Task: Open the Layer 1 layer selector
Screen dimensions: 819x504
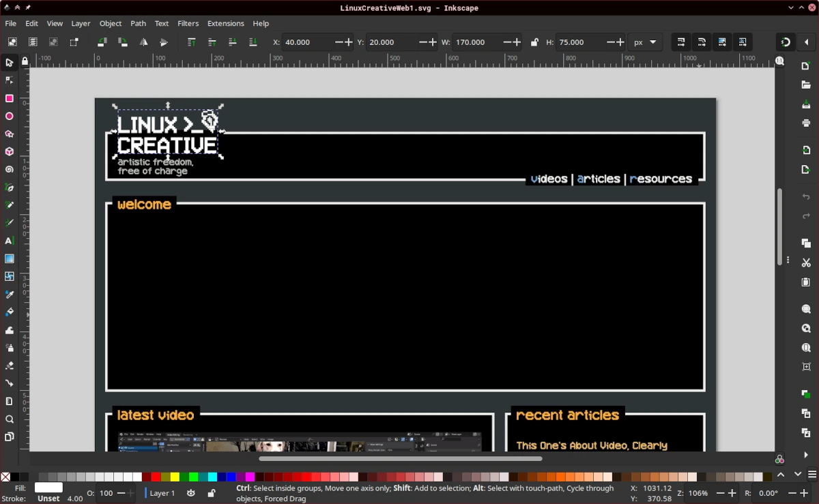Action: (x=161, y=493)
